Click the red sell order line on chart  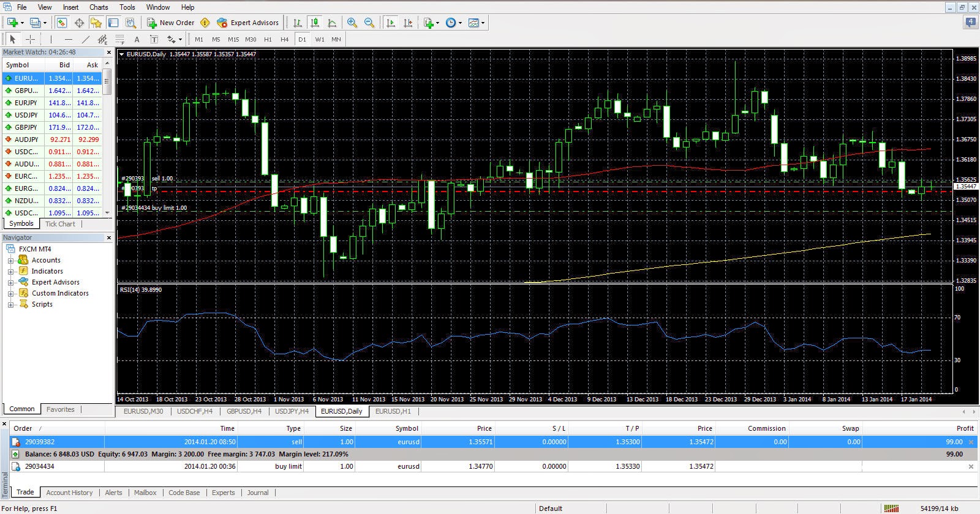535,191
